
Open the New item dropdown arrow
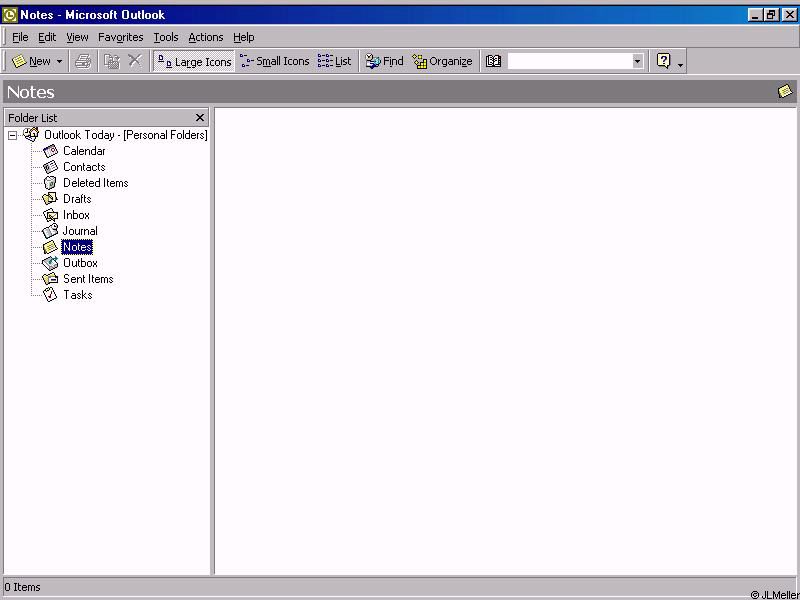[59, 61]
